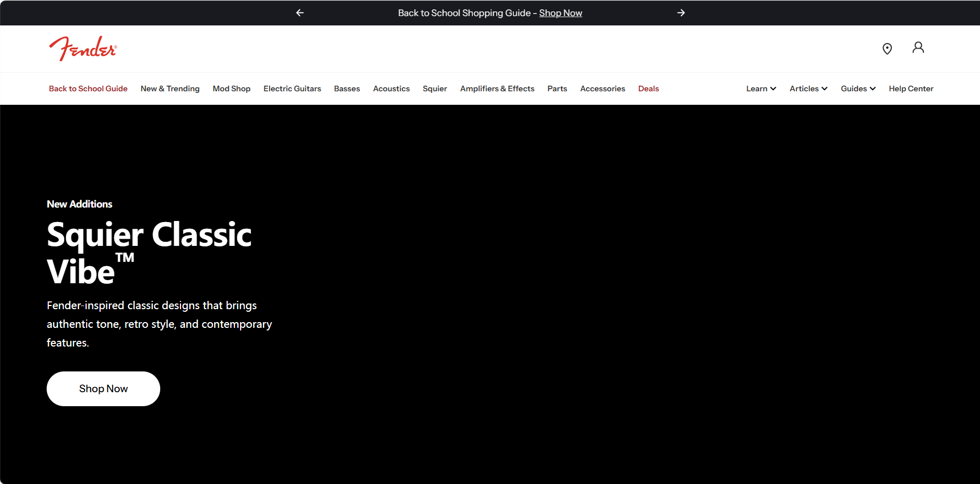This screenshot has width=980, height=484.
Task: Expand the Learn dropdown
Action: pyautogui.click(x=761, y=89)
